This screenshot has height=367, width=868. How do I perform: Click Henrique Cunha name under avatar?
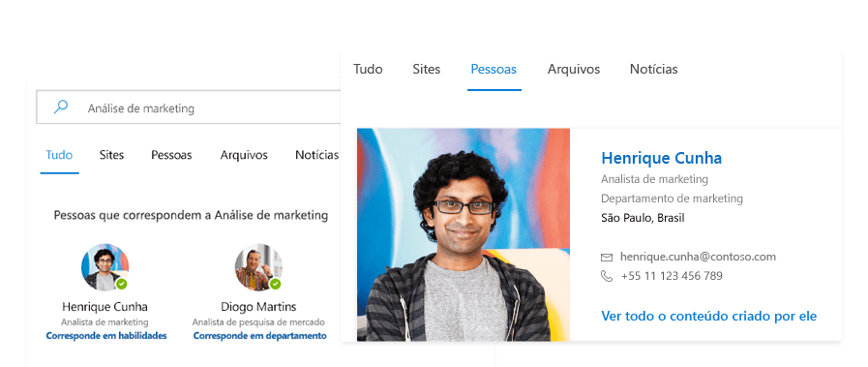click(105, 307)
